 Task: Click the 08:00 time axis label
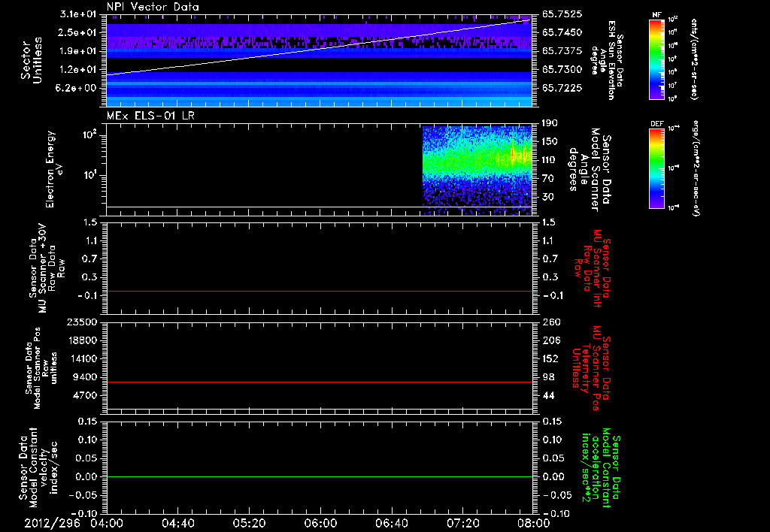point(534,523)
